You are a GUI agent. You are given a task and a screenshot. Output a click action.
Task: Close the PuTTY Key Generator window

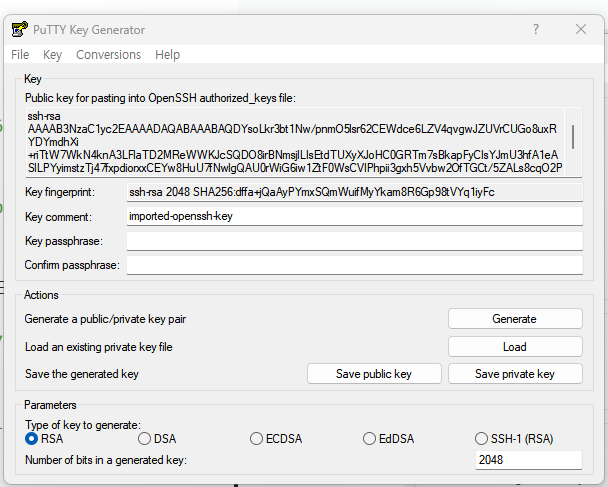click(x=580, y=29)
